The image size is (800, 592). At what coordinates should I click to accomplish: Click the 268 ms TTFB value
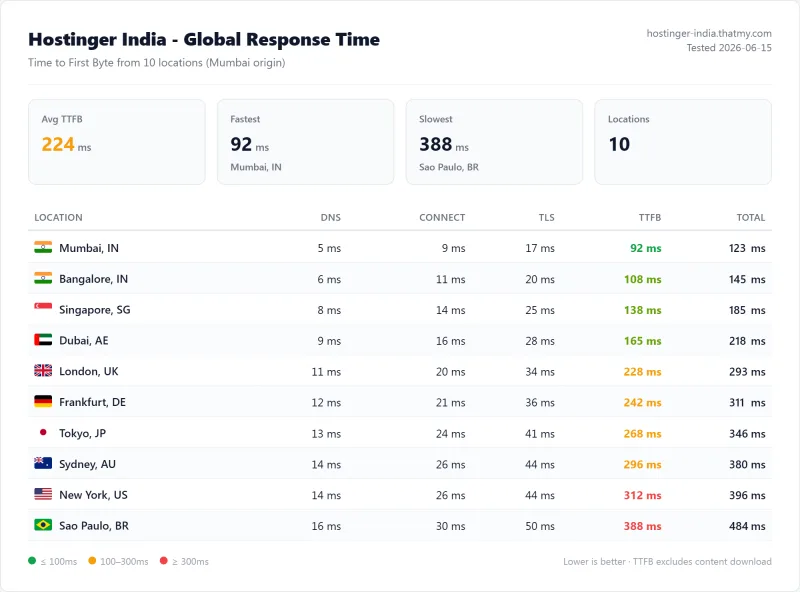pos(642,433)
